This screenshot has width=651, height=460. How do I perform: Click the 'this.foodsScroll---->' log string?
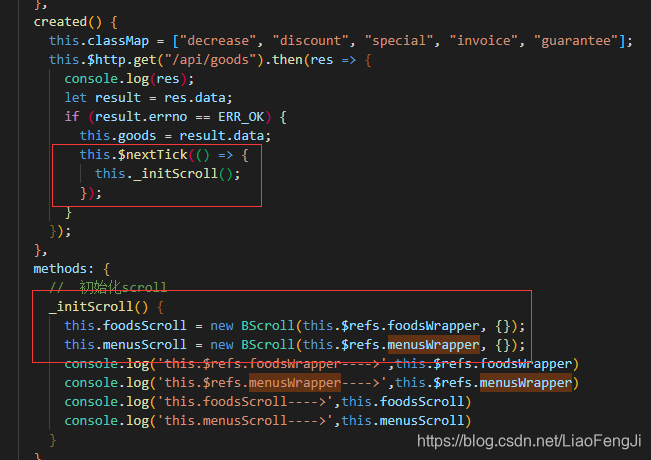click(x=245, y=401)
